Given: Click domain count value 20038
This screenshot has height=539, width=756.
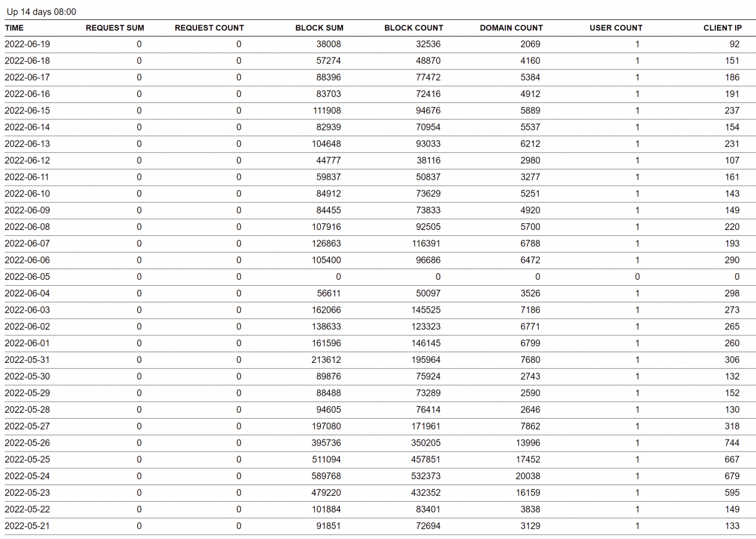Looking at the screenshot, I should (x=527, y=476).
